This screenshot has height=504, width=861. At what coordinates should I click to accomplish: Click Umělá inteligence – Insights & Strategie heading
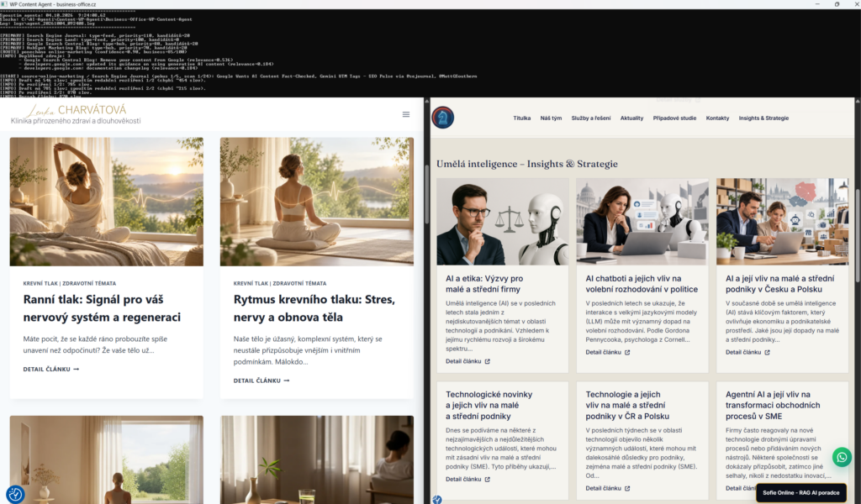tap(526, 164)
